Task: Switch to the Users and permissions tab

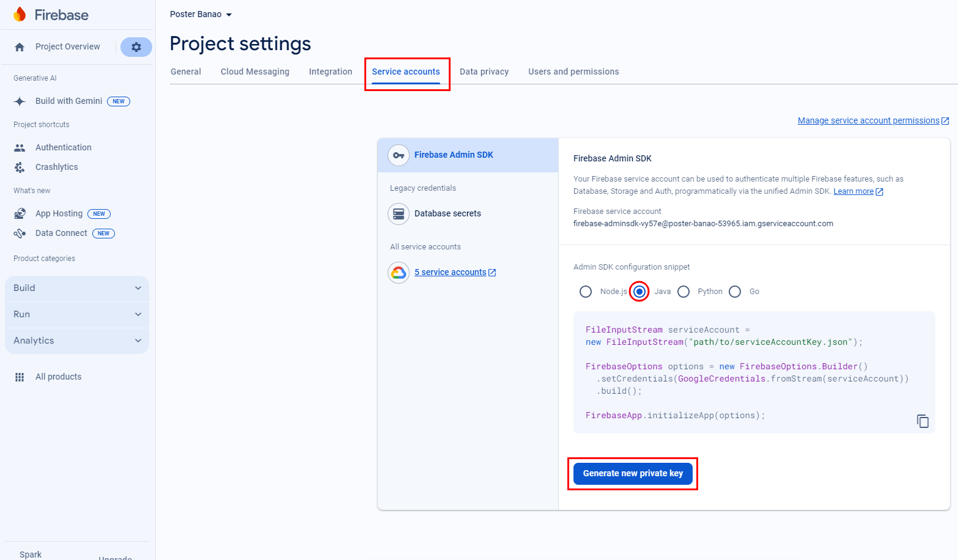Action: [573, 72]
